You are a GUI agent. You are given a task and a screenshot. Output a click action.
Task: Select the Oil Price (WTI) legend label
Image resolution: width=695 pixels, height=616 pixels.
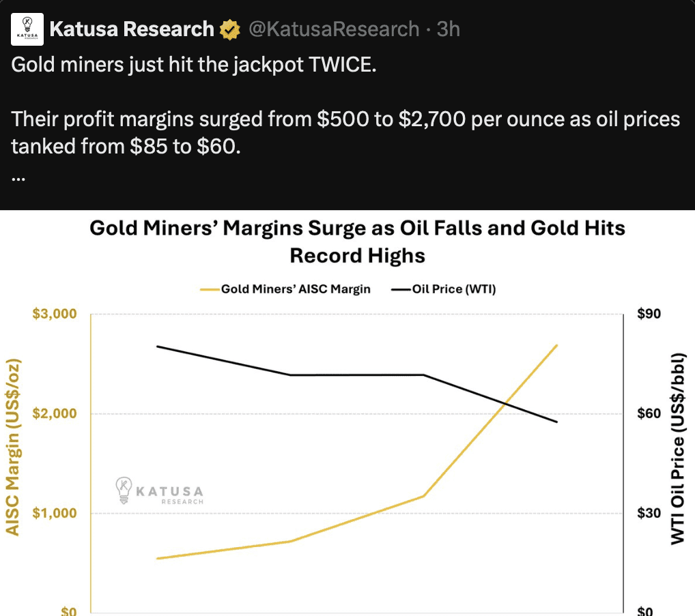(x=454, y=289)
